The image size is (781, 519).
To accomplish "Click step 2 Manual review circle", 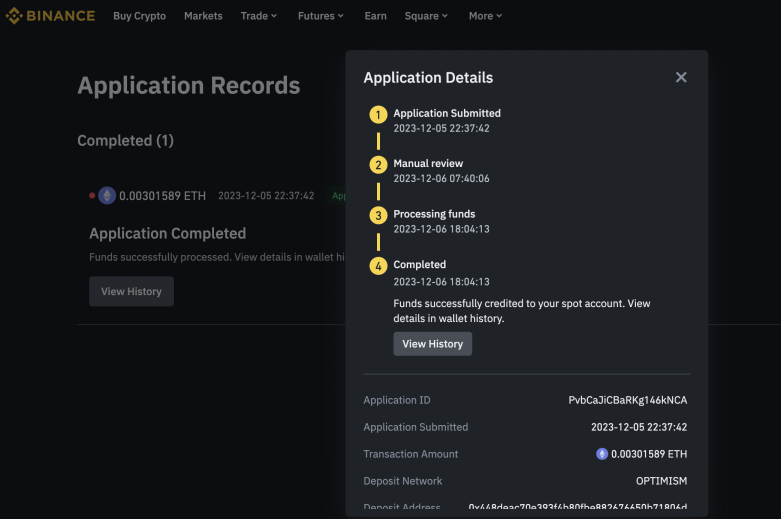I will click(x=378, y=165).
